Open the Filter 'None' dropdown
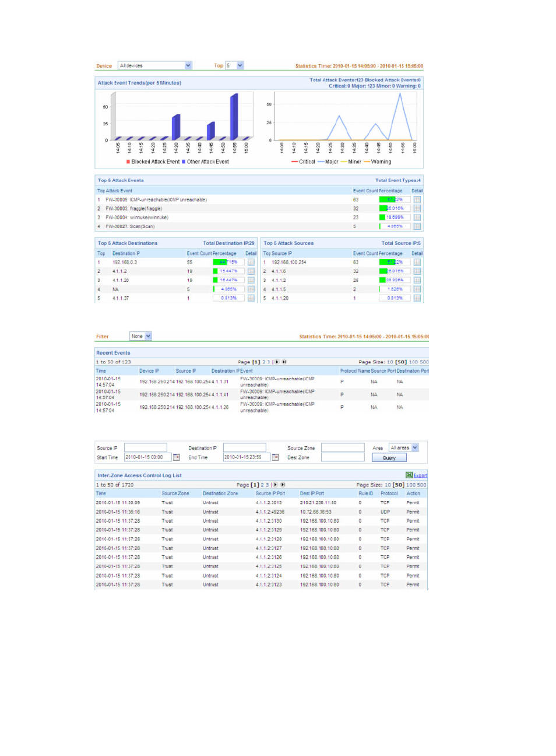Screen dimensions: 556x756 (140, 336)
